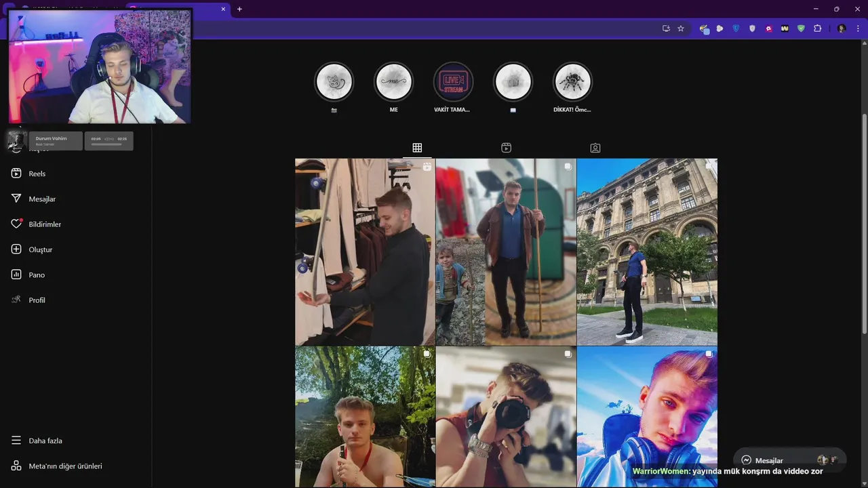The width and height of the screenshot is (868, 488).
Task: Open the floating Mesajlar chat button
Action: (790, 460)
